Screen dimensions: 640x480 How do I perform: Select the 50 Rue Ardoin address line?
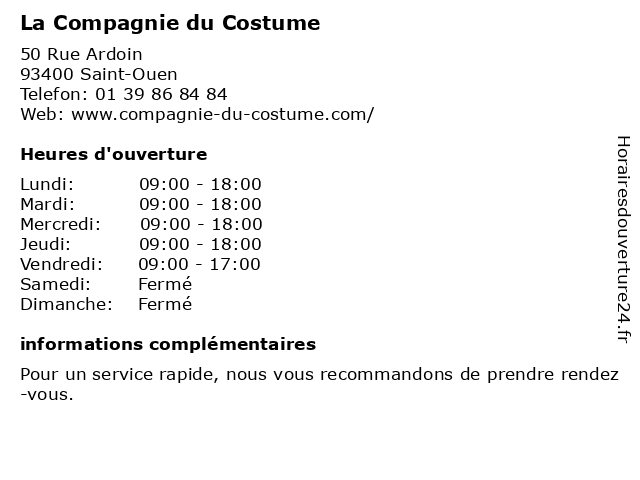coord(81,54)
